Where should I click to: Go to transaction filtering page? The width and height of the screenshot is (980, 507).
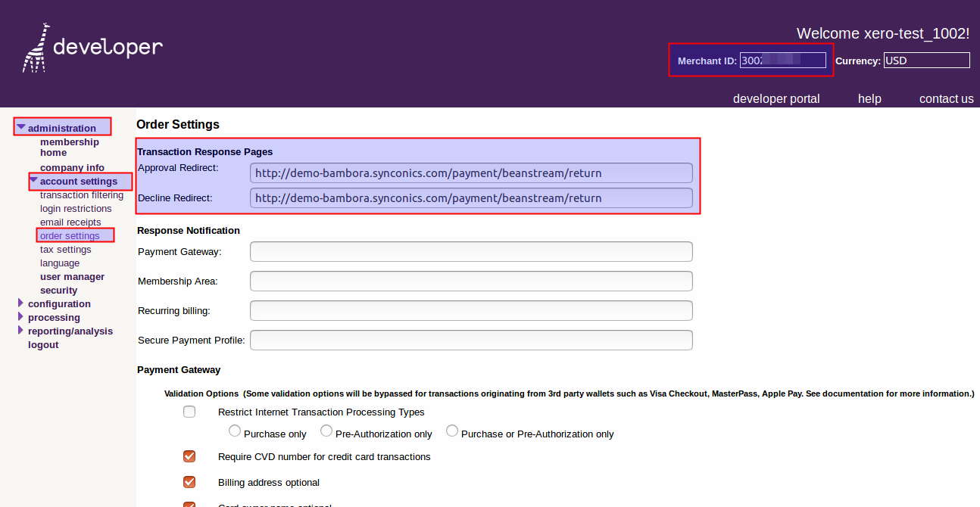pyautogui.click(x=82, y=195)
